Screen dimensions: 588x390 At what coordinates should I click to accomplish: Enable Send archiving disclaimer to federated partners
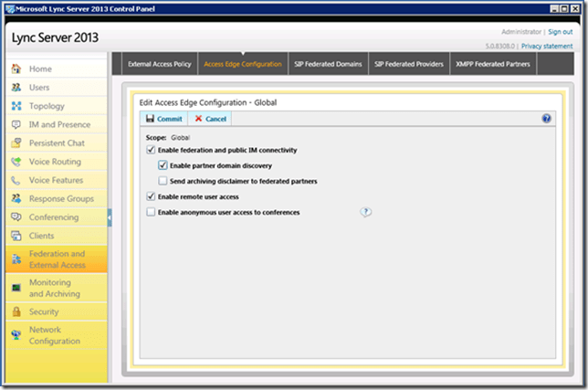(163, 182)
